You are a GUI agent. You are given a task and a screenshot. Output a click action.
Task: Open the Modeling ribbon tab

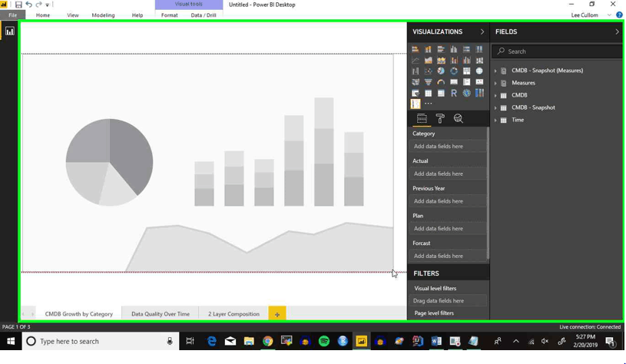click(x=103, y=15)
